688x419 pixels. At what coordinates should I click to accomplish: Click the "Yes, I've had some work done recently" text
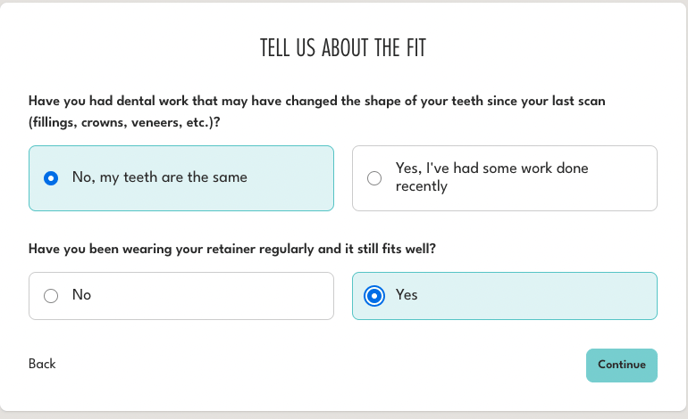pos(491,169)
